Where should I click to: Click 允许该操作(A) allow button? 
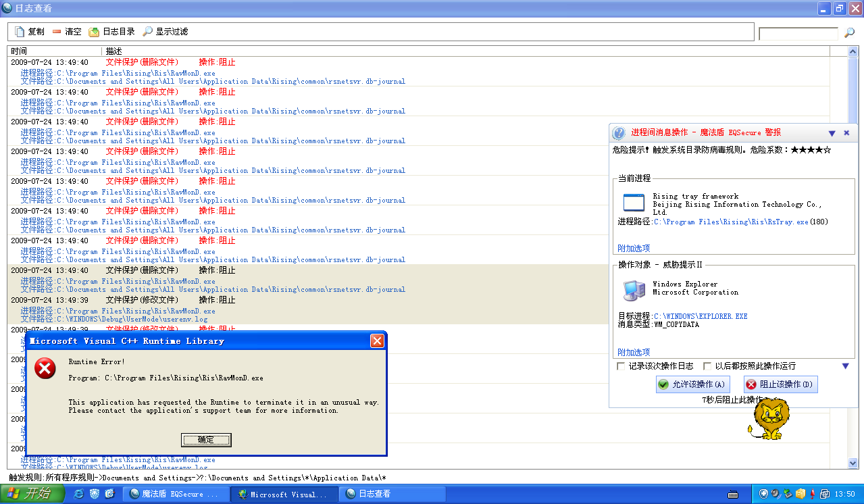(x=693, y=384)
